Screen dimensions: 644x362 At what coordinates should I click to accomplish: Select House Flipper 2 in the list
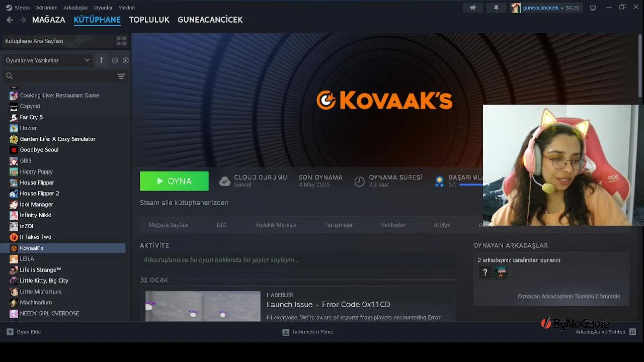(39, 194)
